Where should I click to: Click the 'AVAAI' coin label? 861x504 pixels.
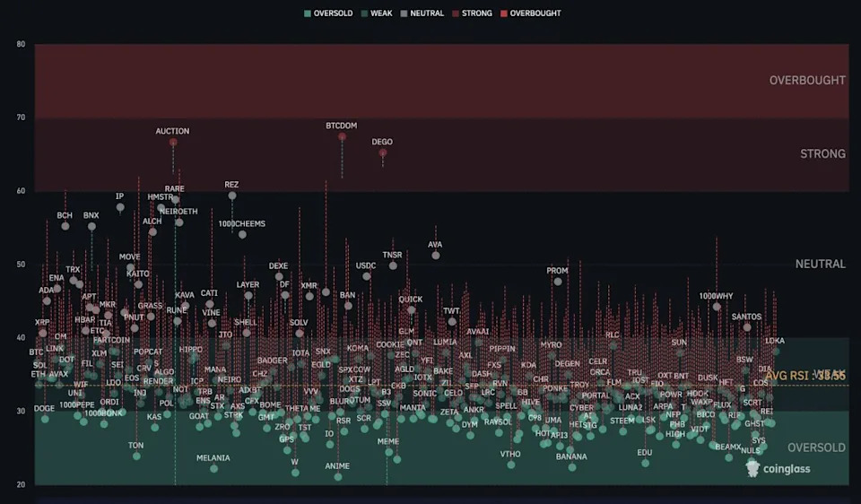[478, 332]
